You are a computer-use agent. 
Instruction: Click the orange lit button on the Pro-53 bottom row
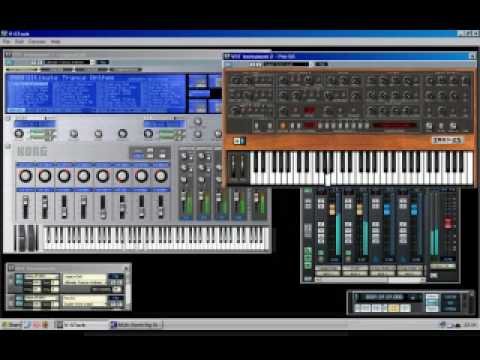(283, 126)
